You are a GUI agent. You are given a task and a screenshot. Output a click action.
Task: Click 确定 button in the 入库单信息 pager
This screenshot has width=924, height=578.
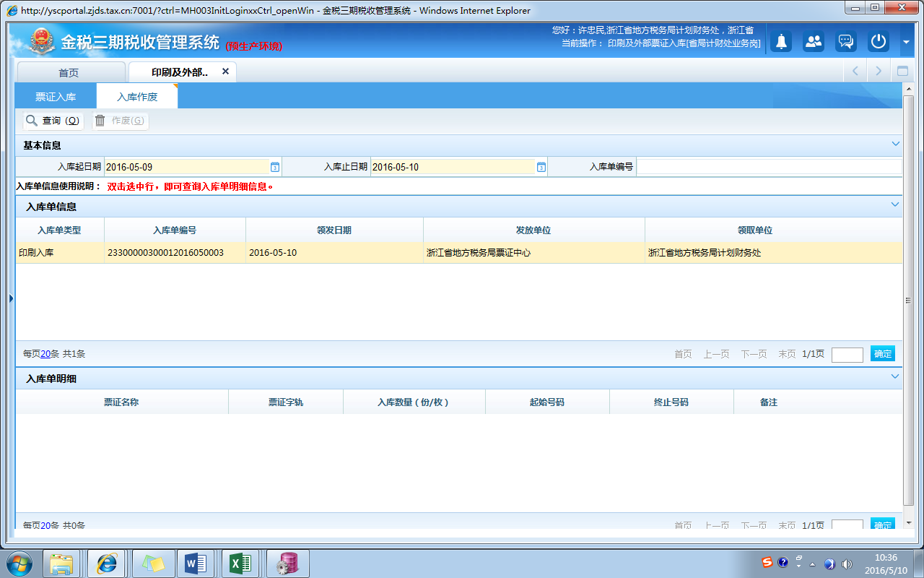883,354
